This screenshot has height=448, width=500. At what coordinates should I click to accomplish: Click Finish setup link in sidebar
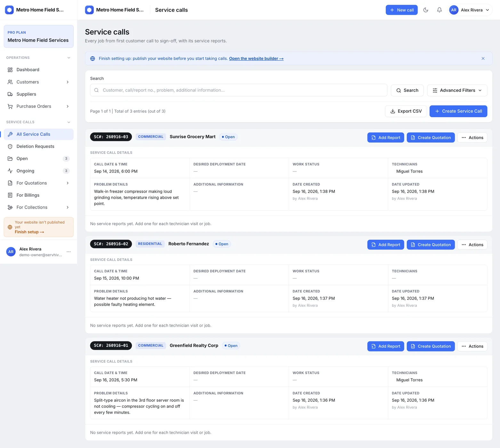tap(29, 232)
